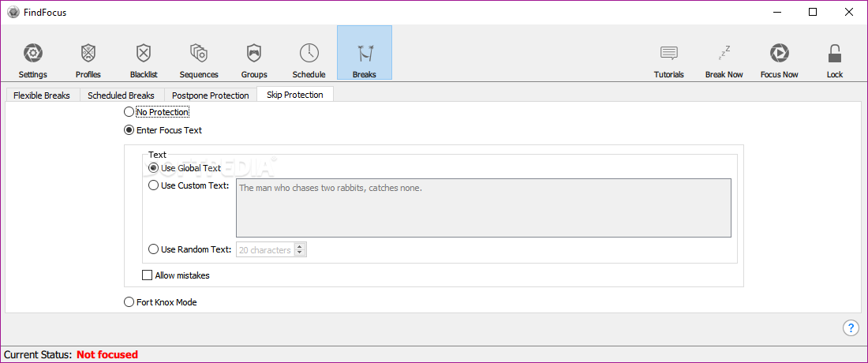
Task: Open the Profiles section
Action: tap(88, 60)
